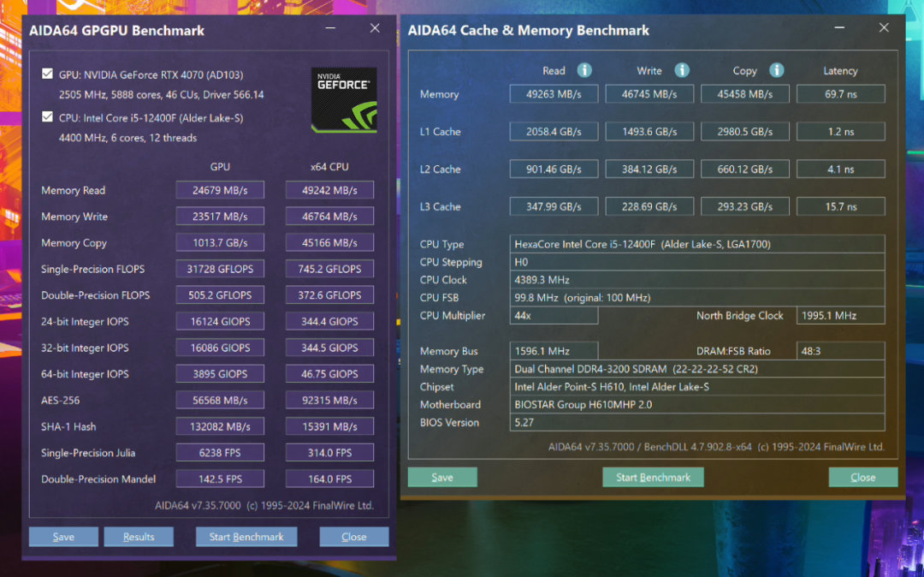Screen dimensions: 924x577
Task: Click GPU 64-bit Integer IOPS 3895 GIOPS
Action: (220, 373)
